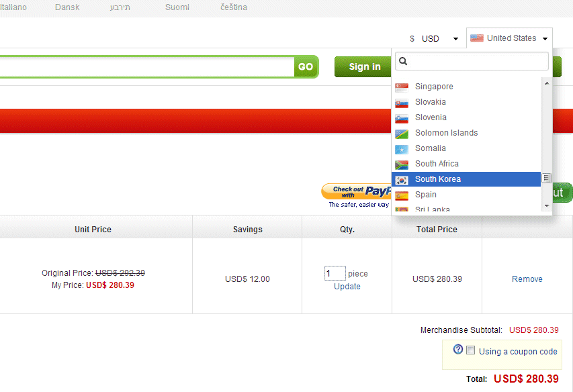This screenshot has width=573, height=392.
Task: Select South Korea from country list
Action: [x=437, y=179]
